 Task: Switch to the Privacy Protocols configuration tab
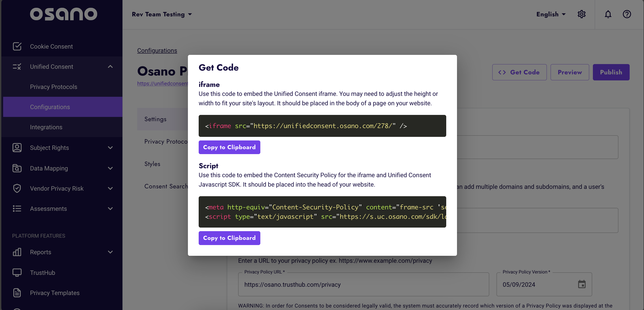point(166,141)
